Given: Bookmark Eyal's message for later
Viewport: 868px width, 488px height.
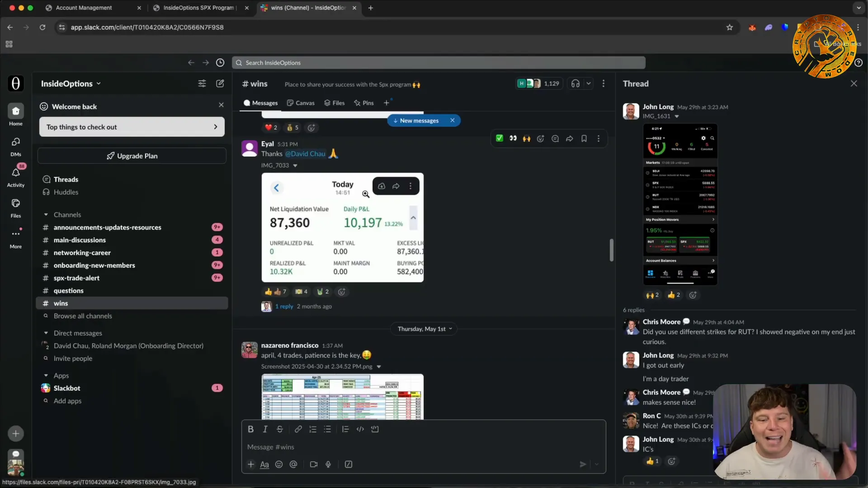Looking at the screenshot, I should point(584,139).
